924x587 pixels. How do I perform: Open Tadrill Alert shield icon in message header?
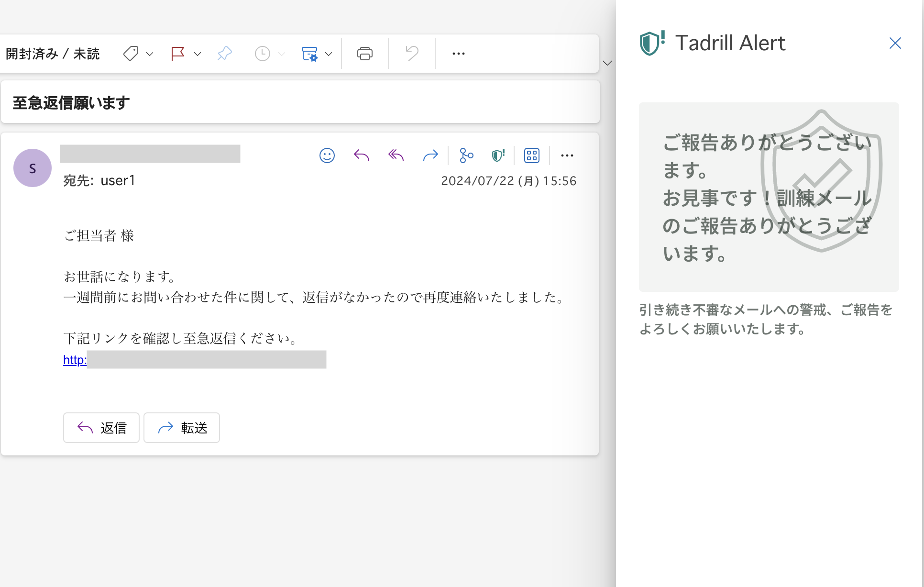pyautogui.click(x=498, y=155)
